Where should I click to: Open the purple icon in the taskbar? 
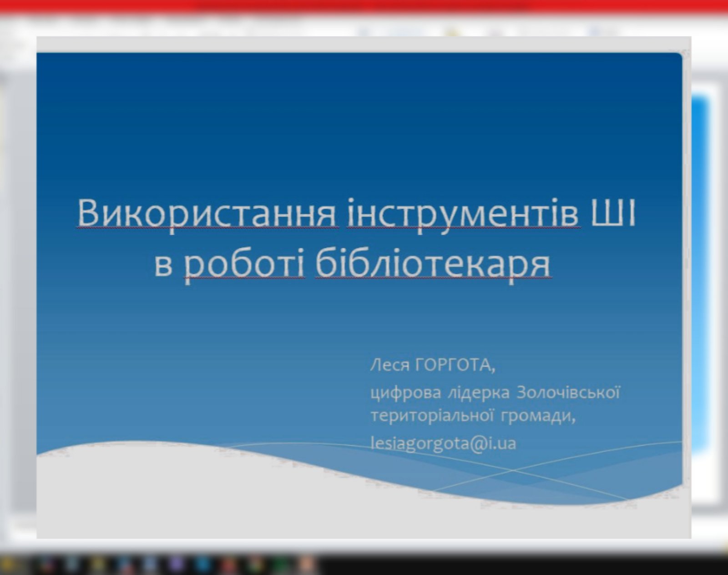click(x=177, y=565)
